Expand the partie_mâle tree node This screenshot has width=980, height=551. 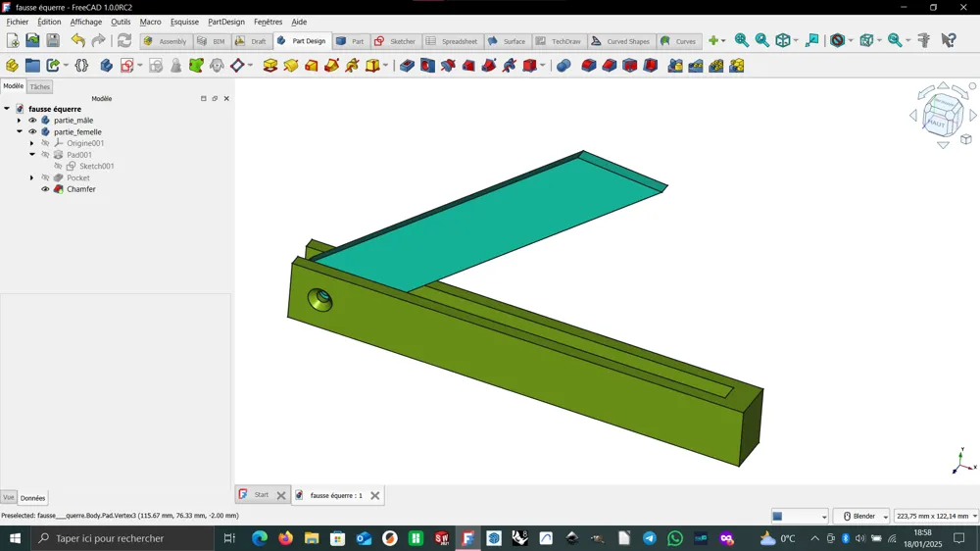[x=19, y=120]
